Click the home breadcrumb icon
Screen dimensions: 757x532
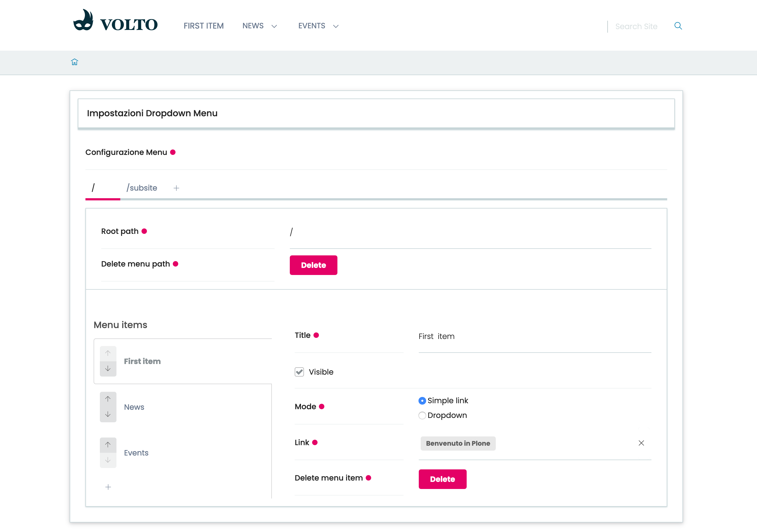(x=75, y=62)
